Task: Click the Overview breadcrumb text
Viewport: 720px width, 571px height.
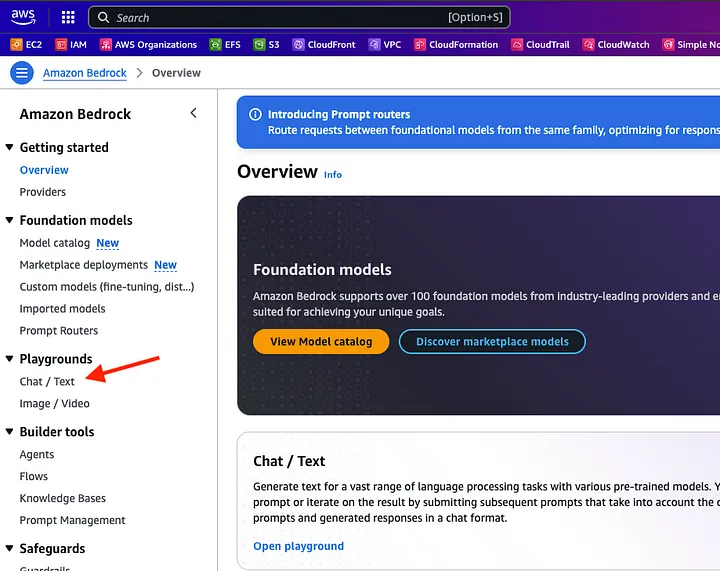Action: pyautogui.click(x=176, y=73)
